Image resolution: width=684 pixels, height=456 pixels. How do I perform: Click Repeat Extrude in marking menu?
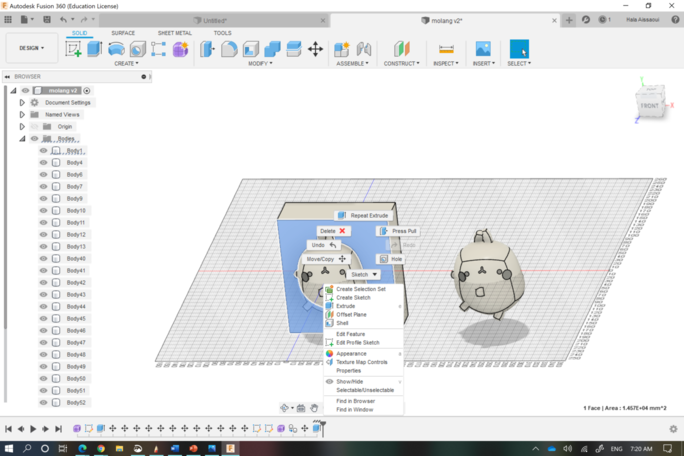coord(364,216)
